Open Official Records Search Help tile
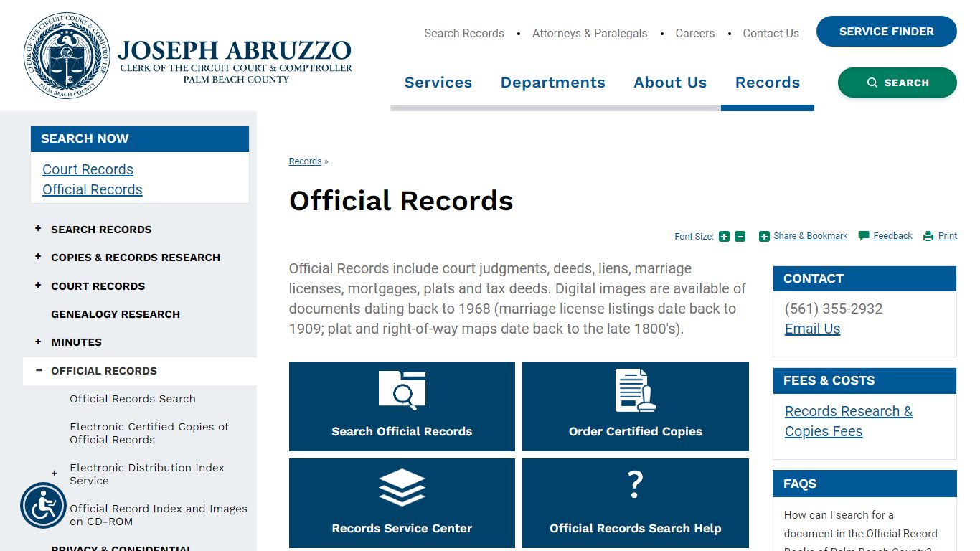 pos(636,503)
